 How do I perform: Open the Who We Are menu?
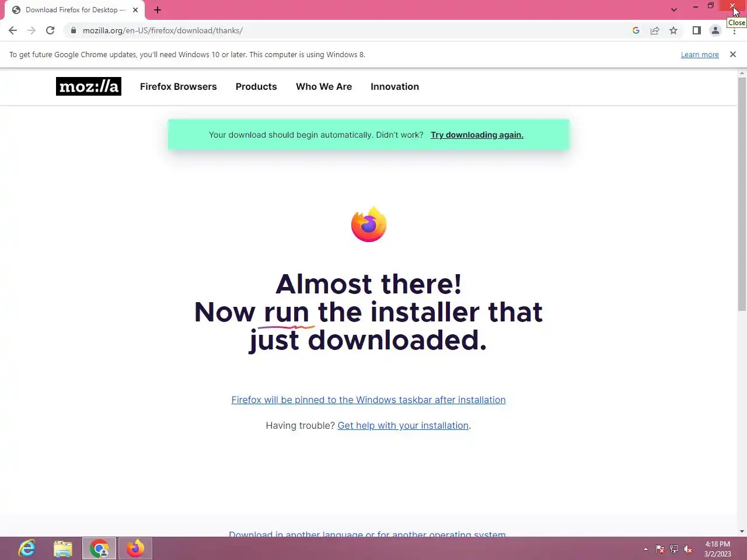pyautogui.click(x=324, y=86)
